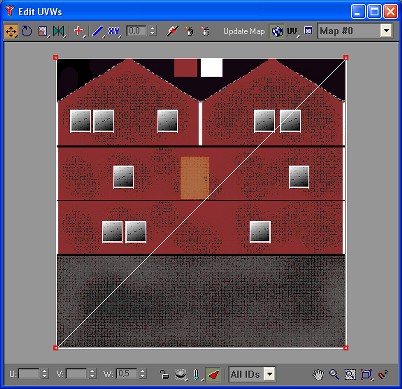
Task: Select the Zoom magnifier tool
Action: [334, 374]
